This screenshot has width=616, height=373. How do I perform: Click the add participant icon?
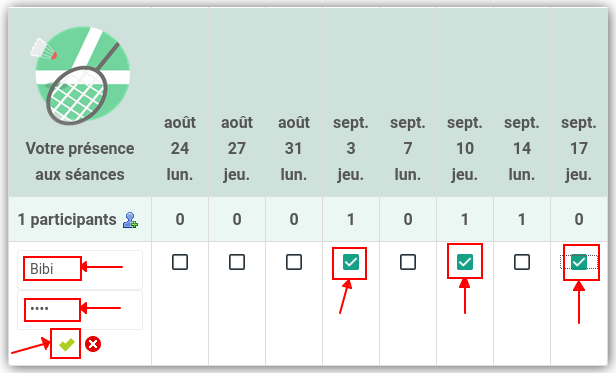[x=130, y=220]
